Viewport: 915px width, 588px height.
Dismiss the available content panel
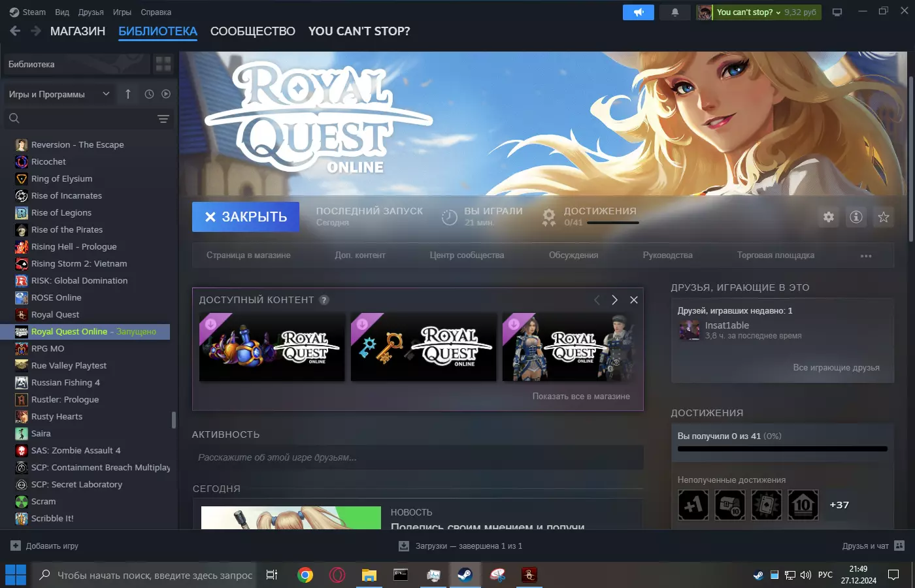click(633, 300)
